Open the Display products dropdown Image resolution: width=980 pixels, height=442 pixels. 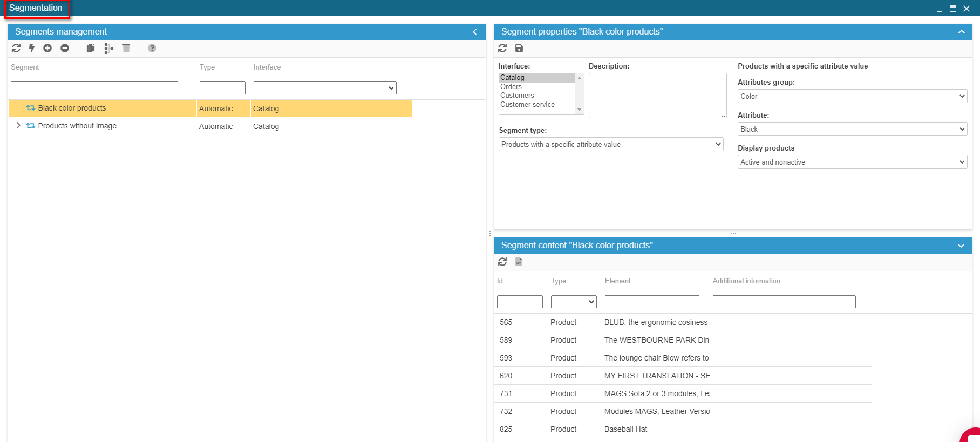(x=852, y=162)
